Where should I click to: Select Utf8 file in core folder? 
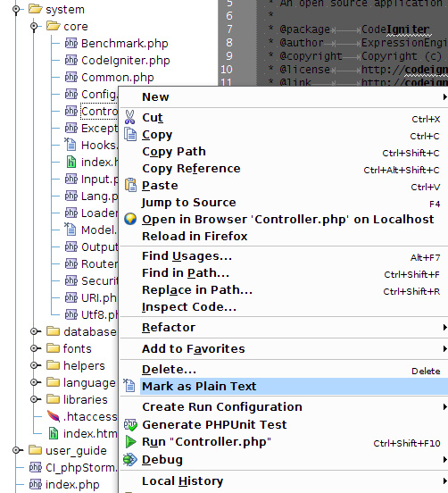pyautogui.click(x=99, y=314)
